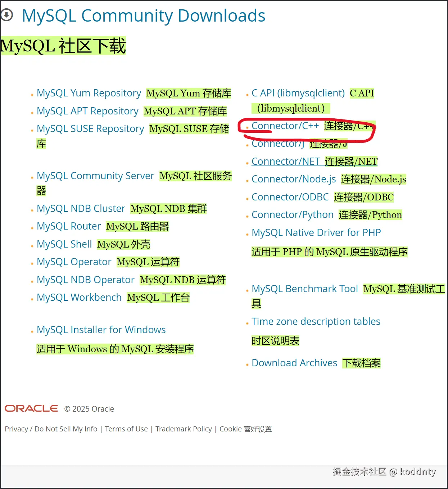Click the translation text 连接器/Python
This screenshot has width=448, height=489.
(x=370, y=215)
